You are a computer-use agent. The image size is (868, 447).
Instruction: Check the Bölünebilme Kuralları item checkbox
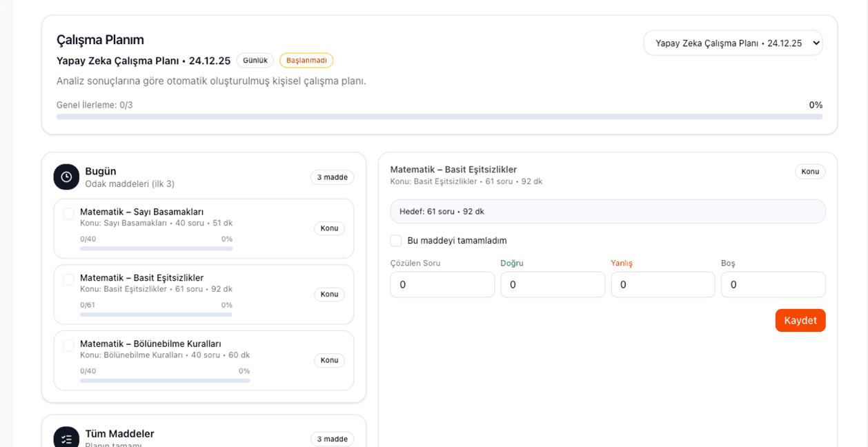point(68,346)
